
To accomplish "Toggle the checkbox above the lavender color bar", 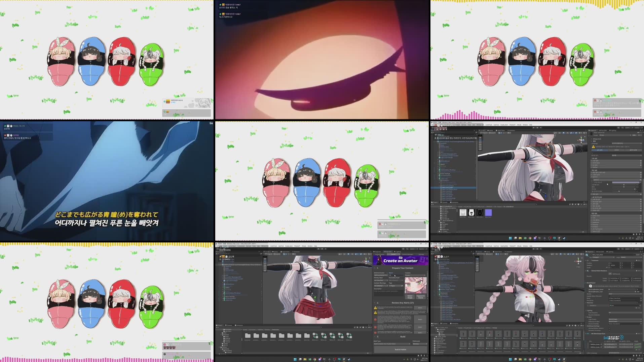I will [x=593, y=179].
